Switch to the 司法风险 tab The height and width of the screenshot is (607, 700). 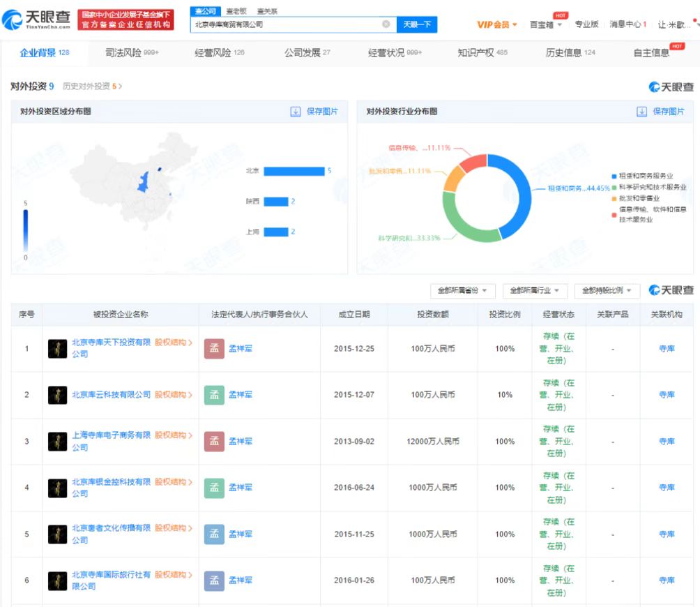pos(132,53)
